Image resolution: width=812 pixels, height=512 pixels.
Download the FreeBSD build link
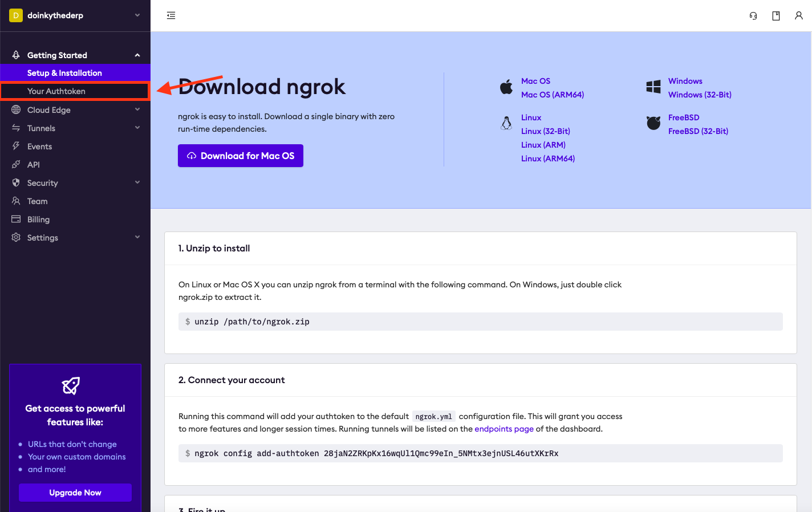pos(684,117)
